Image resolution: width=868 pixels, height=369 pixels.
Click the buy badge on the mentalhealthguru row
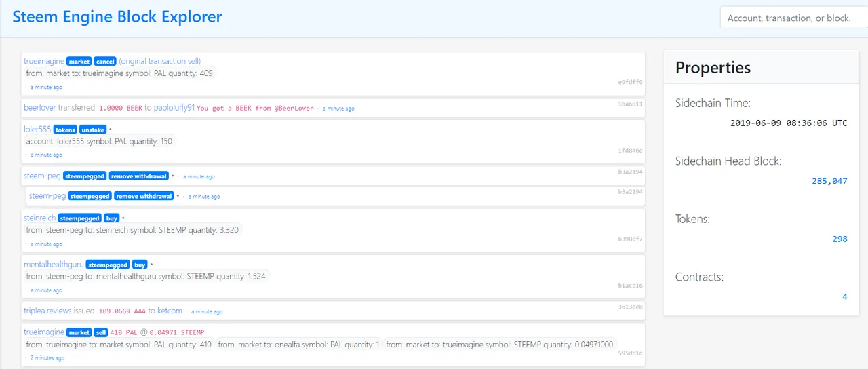[139, 265]
